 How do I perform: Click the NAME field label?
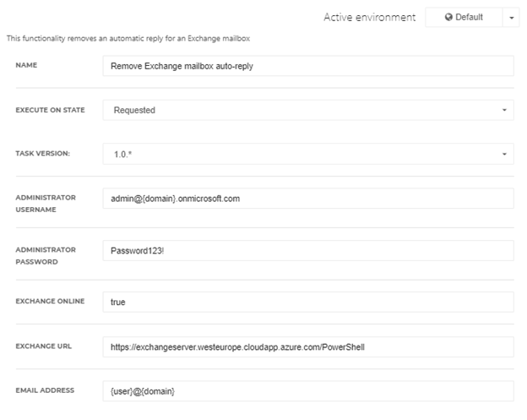[x=26, y=65]
